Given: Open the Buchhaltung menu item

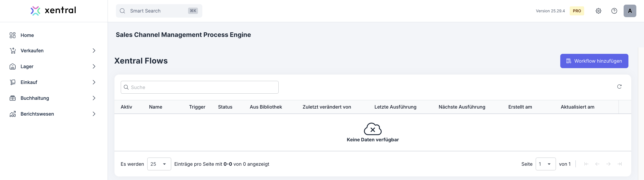Looking at the screenshot, I should pos(35,98).
